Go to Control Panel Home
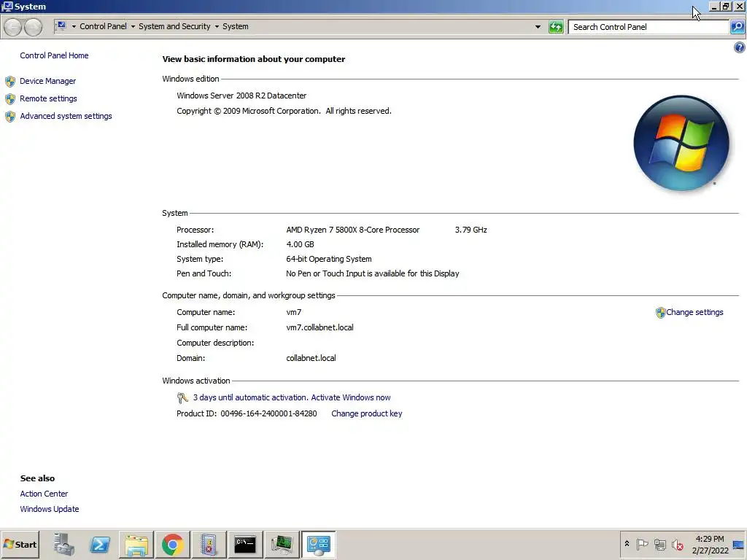This screenshot has width=747, height=560. coord(54,55)
